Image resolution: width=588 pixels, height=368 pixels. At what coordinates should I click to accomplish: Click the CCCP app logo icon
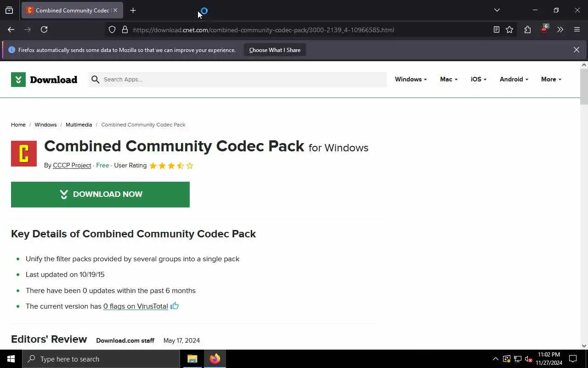pyautogui.click(x=24, y=154)
